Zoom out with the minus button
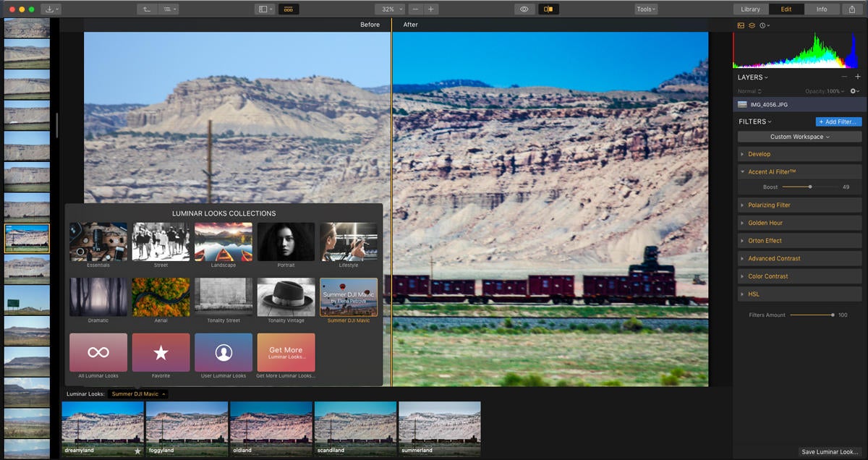 [416, 9]
